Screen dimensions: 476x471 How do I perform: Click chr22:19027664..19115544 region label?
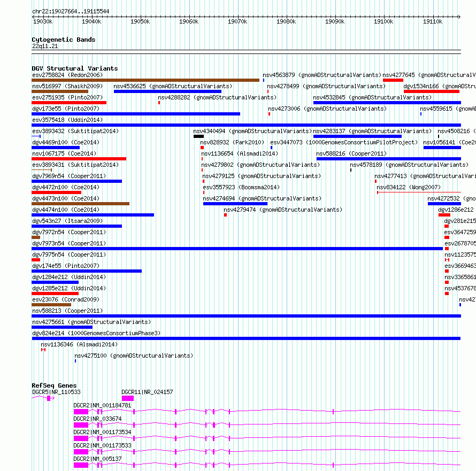pos(71,11)
